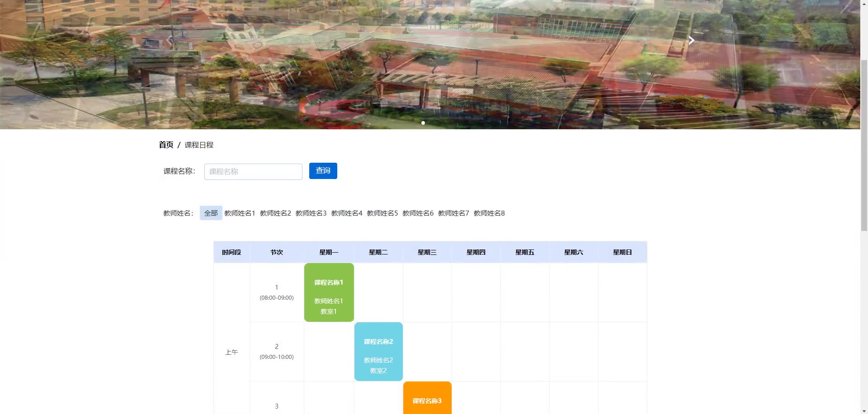The height and width of the screenshot is (414, 868).
Task: Click the page vertical scrollbar thumb
Action: coord(864,145)
